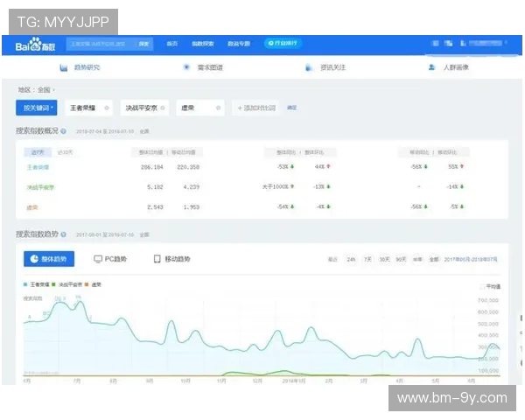Click the 整体趋势 pie icon
The image size is (525, 420).
34,259
